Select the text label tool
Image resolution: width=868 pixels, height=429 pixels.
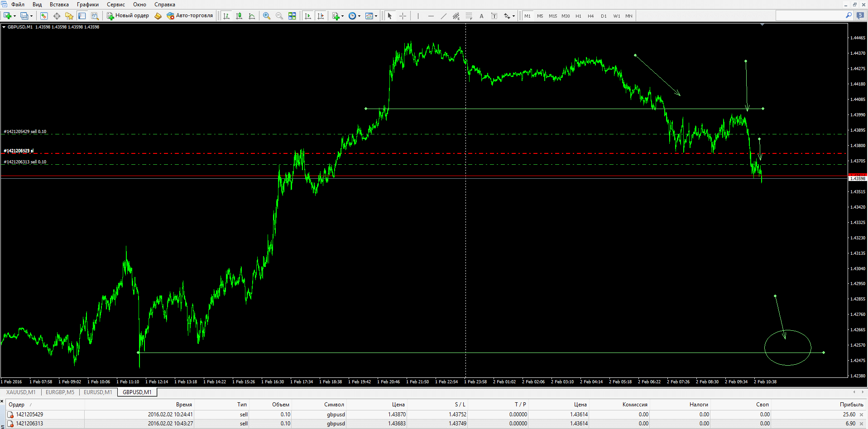click(x=494, y=16)
